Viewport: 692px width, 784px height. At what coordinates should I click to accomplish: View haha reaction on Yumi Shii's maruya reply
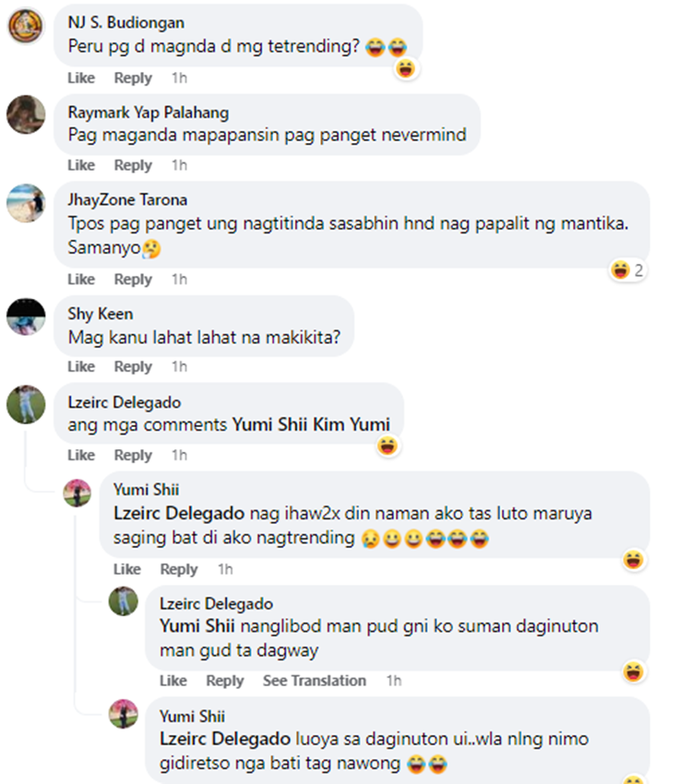[x=634, y=560]
